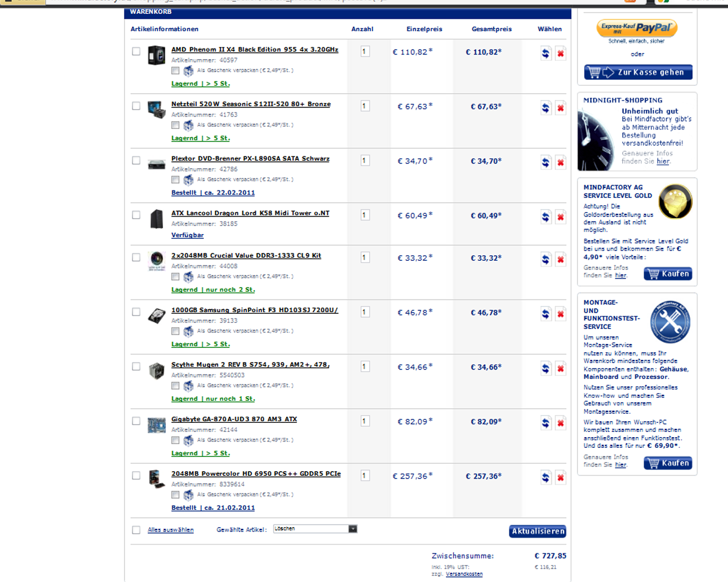The width and height of the screenshot is (728, 582).
Task: Refresh the Crucial Value DDR3-1333 row
Action: (545, 260)
